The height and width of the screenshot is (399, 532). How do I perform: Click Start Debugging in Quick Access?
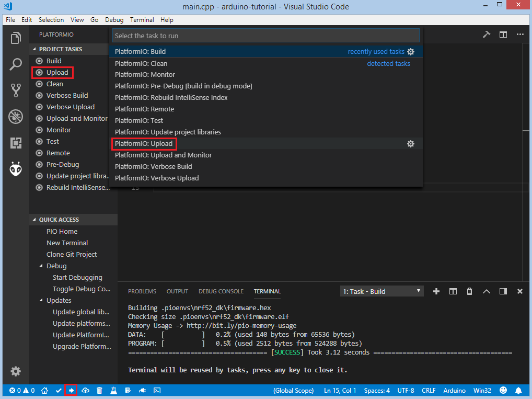pyautogui.click(x=77, y=278)
